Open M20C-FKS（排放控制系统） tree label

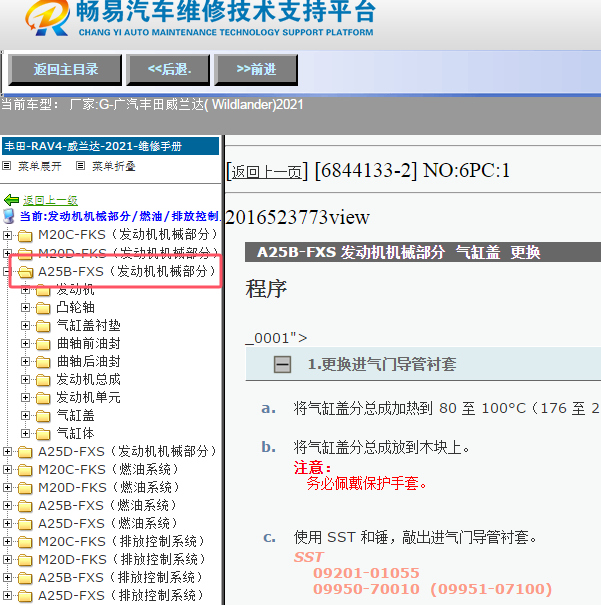121,542
